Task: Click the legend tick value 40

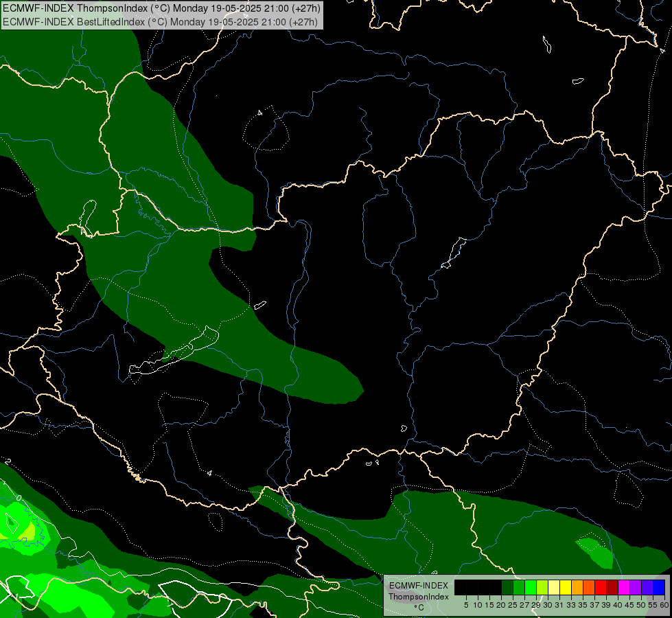Action: 618,605
